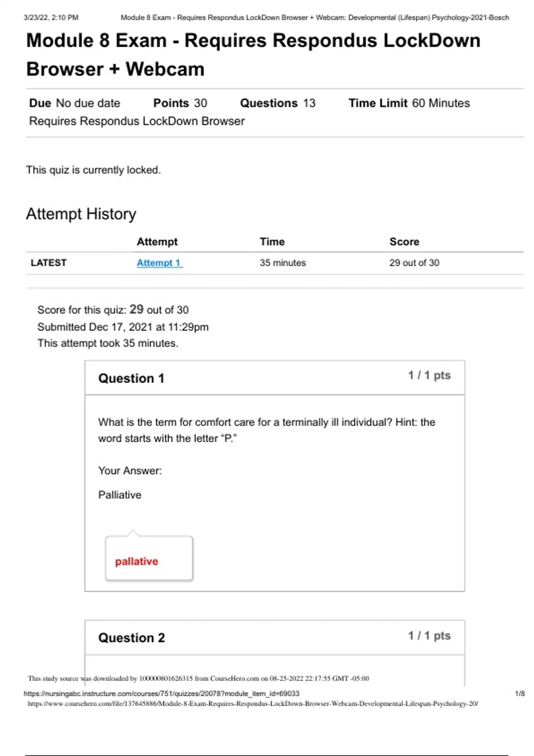Click the Palliative answer text
Image resolution: width=534 pixels, height=756 pixels.
tap(120, 495)
